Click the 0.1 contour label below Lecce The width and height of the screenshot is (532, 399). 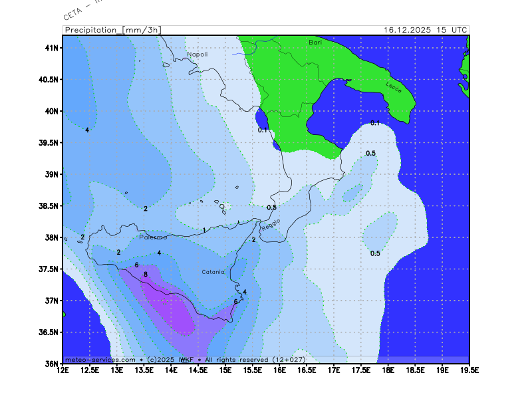pos(375,123)
